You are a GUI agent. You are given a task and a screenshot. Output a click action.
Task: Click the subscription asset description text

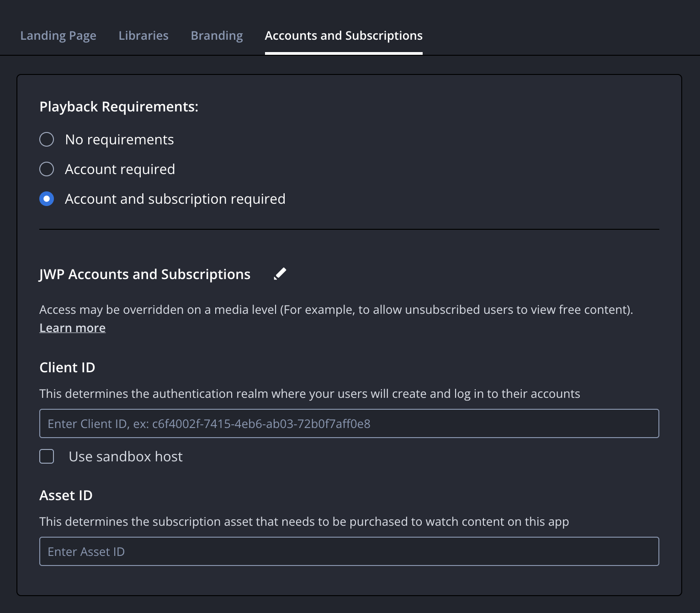(304, 522)
